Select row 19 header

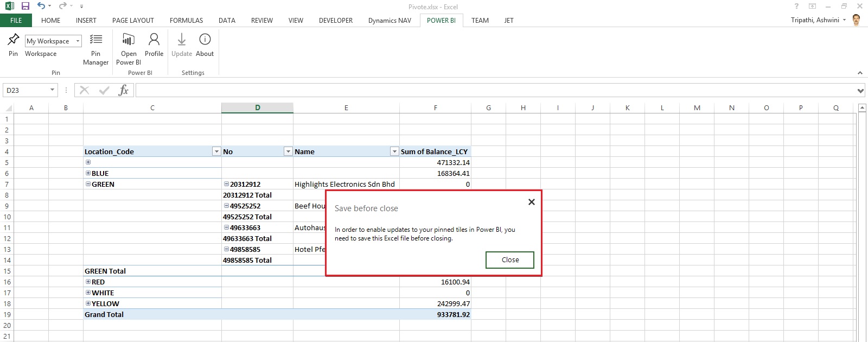tap(7, 314)
